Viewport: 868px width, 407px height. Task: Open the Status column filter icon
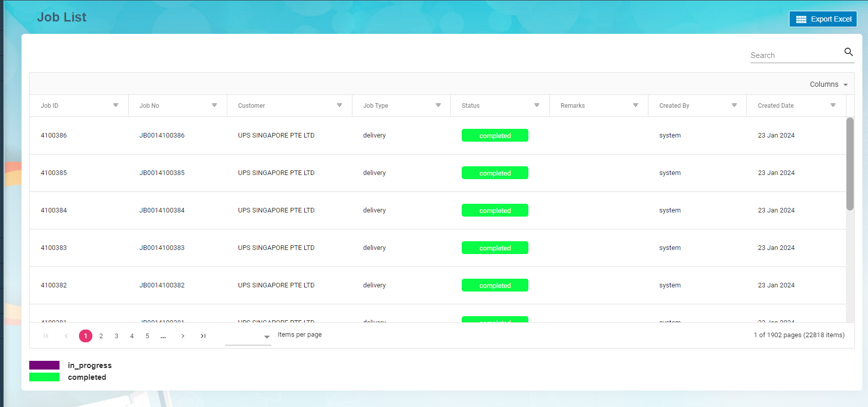point(537,105)
